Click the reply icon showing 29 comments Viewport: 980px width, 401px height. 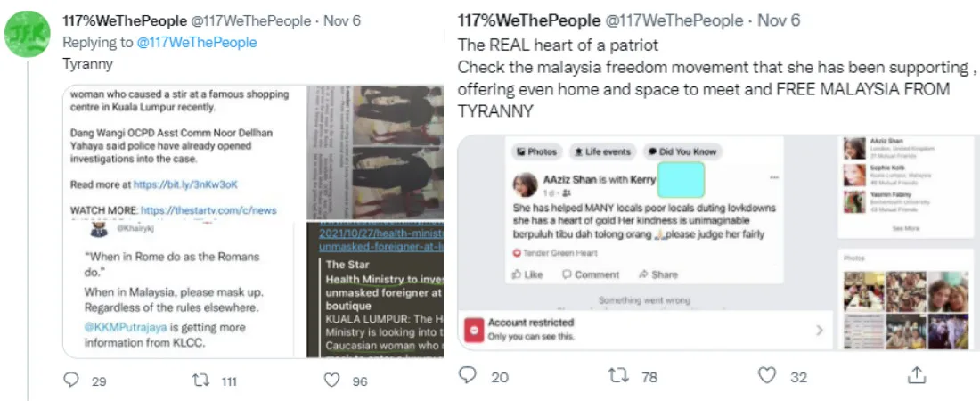72,380
